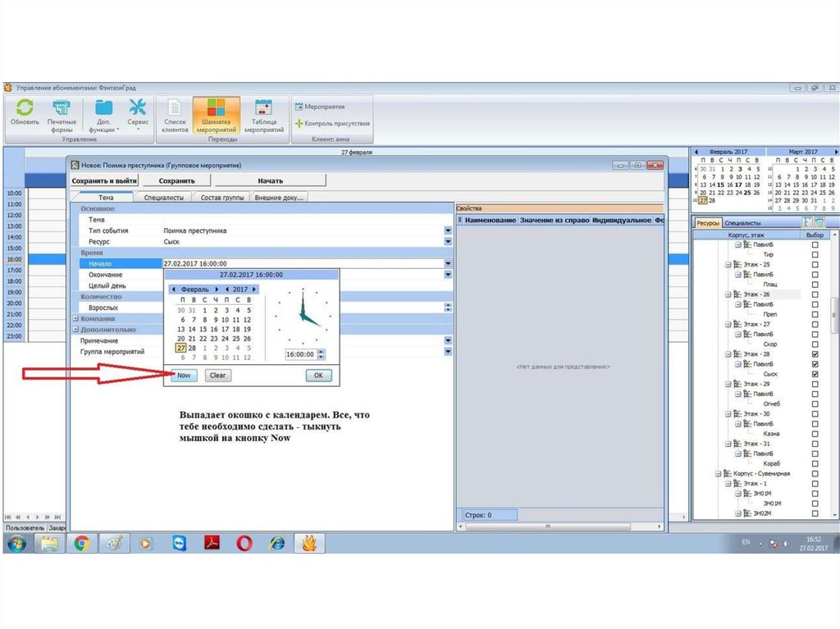Collapse the Этаж - 25 tree node
Image resolution: width=840 pixels, height=629 pixels.
pos(728,265)
